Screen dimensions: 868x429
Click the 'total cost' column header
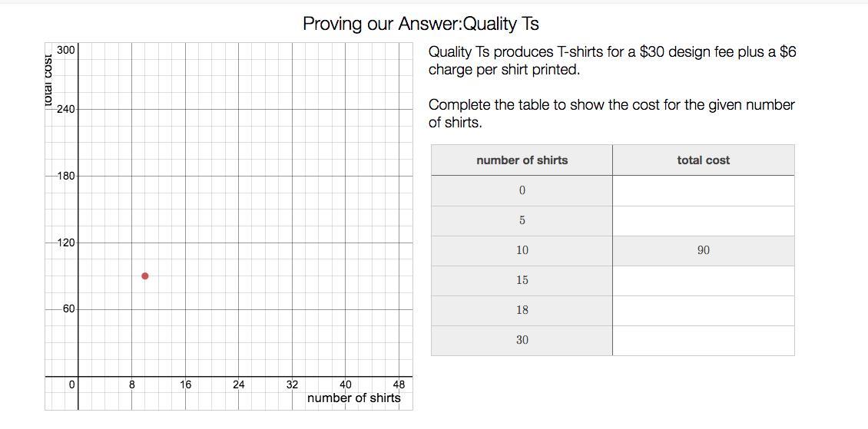(703, 160)
